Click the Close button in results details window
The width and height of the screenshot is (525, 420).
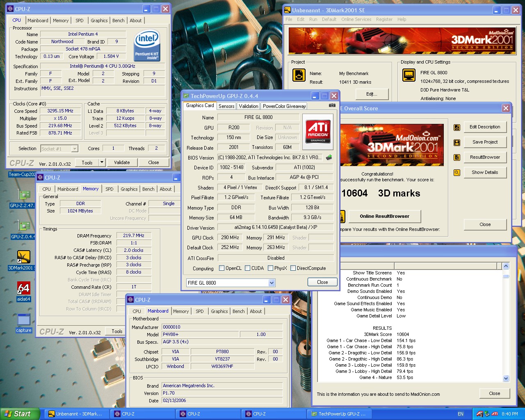[x=494, y=393]
